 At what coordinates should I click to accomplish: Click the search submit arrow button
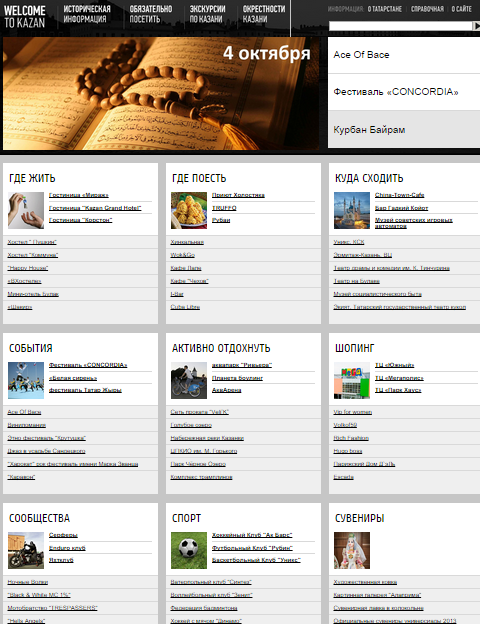coord(476,26)
